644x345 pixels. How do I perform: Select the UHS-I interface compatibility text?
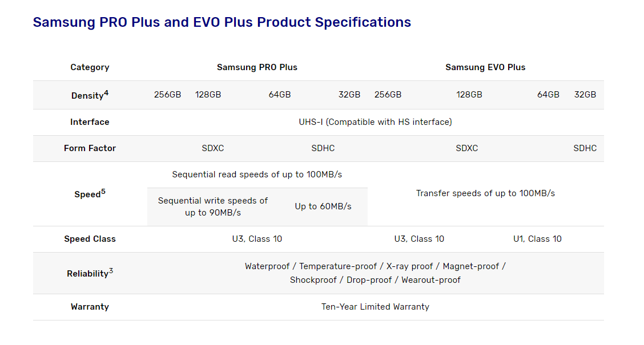click(x=375, y=122)
